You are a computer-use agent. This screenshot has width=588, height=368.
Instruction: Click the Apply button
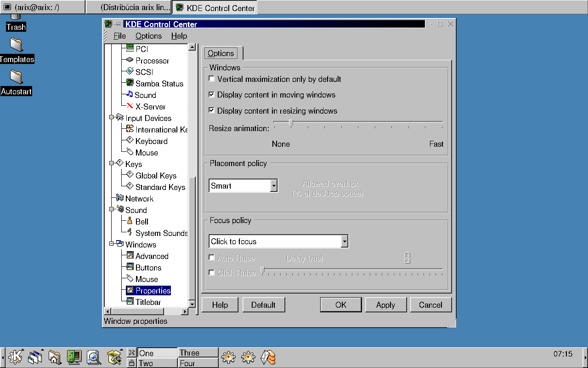point(385,305)
